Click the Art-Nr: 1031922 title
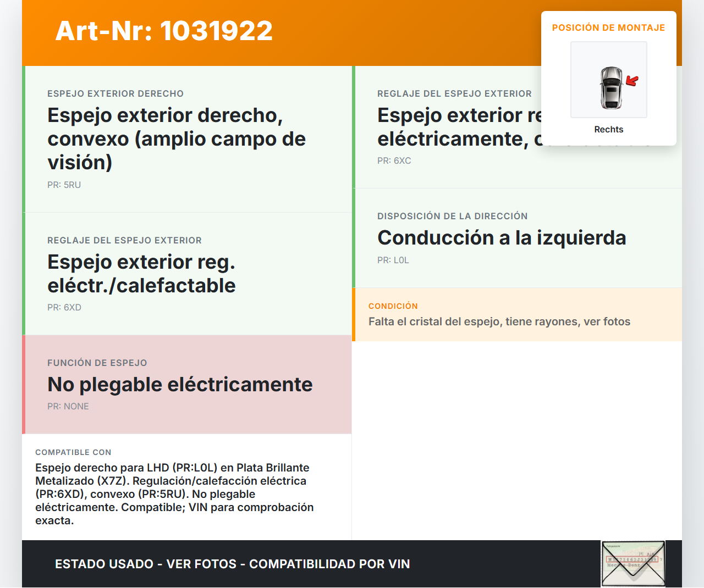704x588 pixels. coord(163,31)
